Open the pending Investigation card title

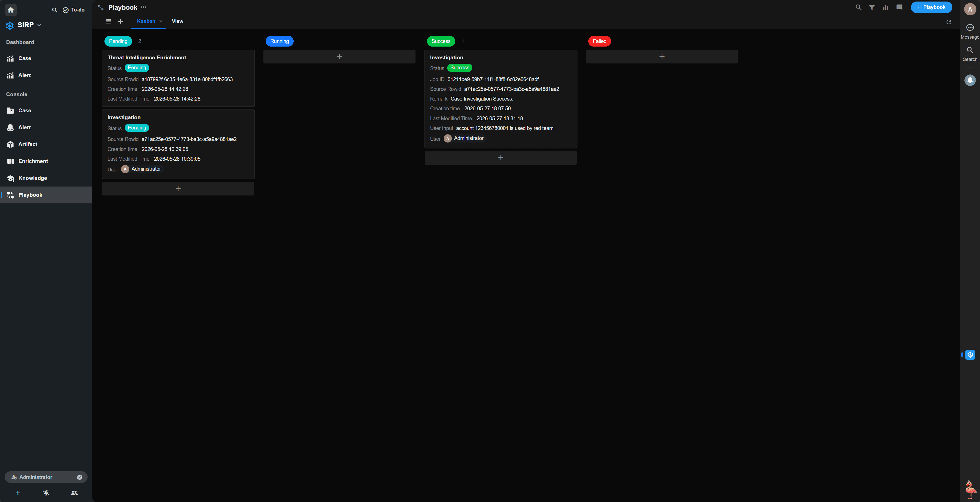pos(124,117)
